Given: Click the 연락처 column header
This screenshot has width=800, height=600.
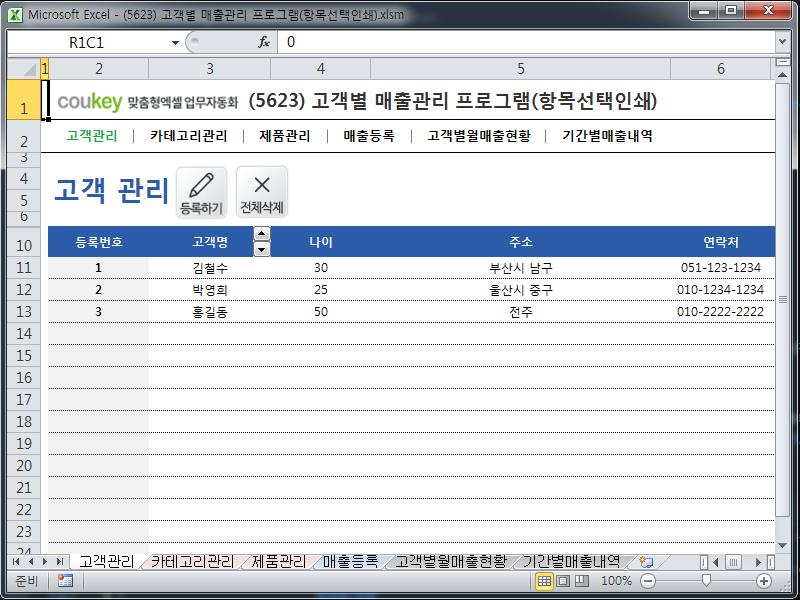Looking at the screenshot, I should click(720, 242).
